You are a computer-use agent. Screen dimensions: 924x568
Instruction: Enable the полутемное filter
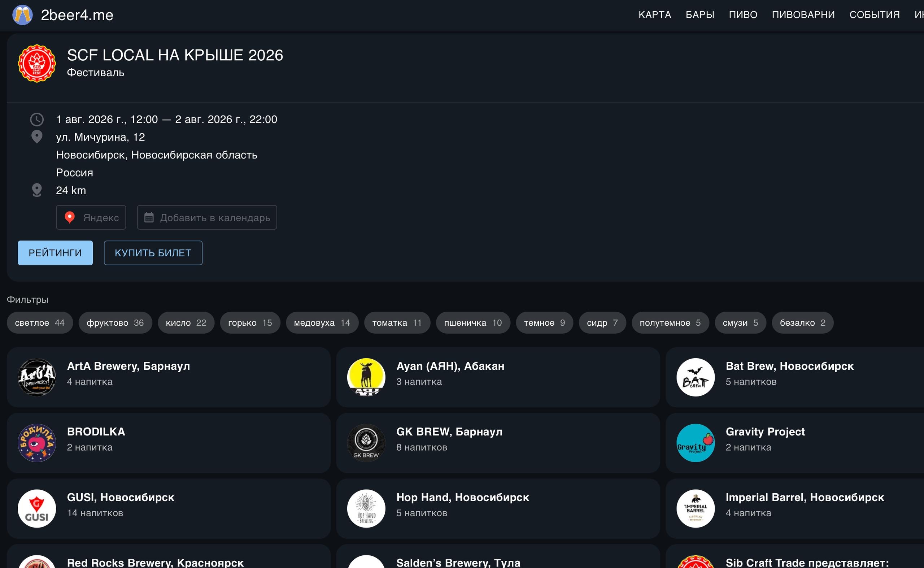(670, 323)
